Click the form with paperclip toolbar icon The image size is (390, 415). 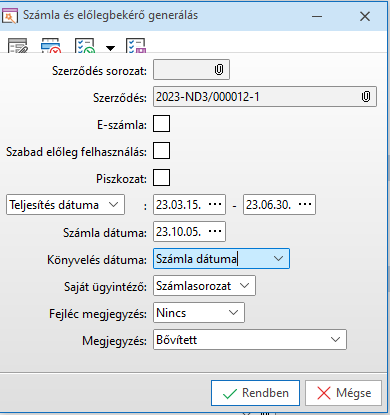click(18, 46)
